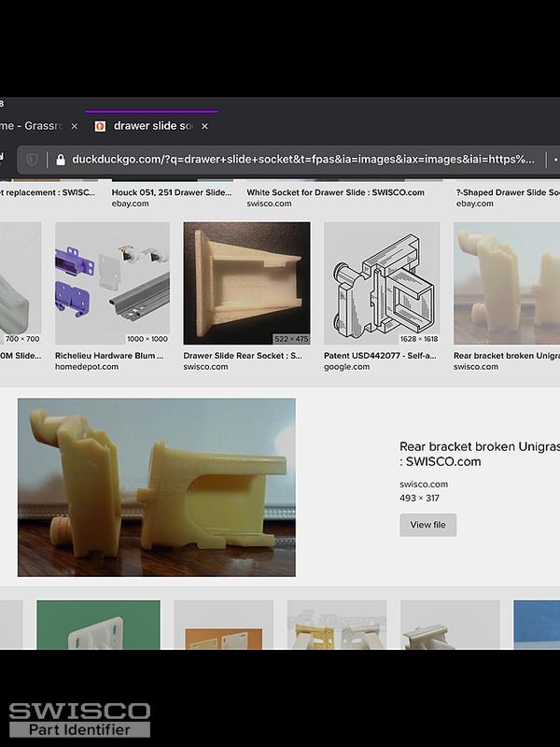Click the 0M Slide result title
560x747 pixels.
[21, 356]
